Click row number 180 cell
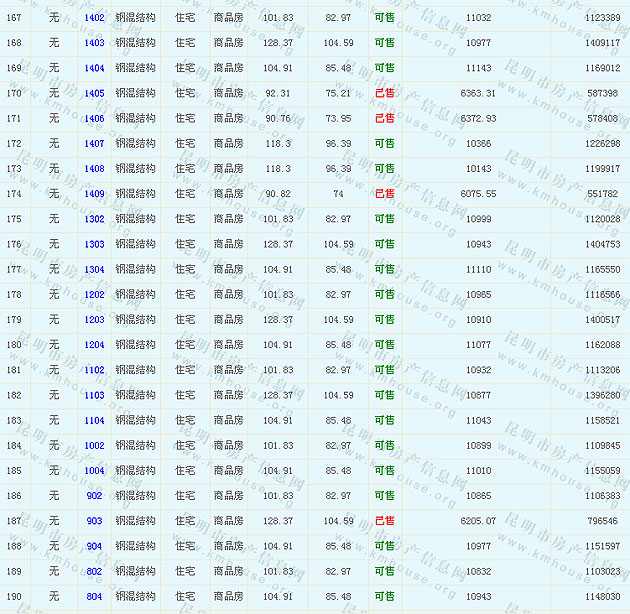 (x=14, y=345)
